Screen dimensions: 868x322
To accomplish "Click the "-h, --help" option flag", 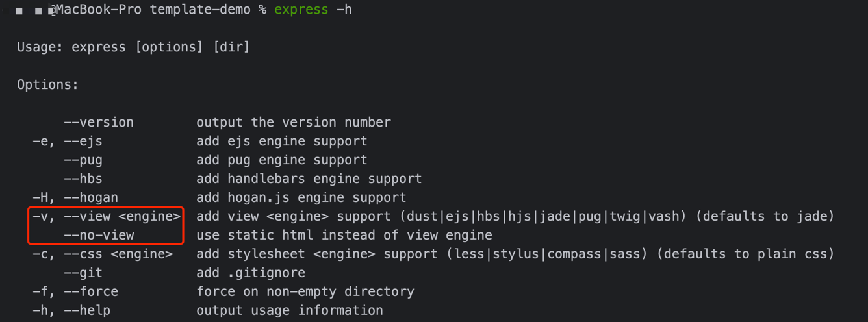I will pyautogui.click(x=71, y=311).
